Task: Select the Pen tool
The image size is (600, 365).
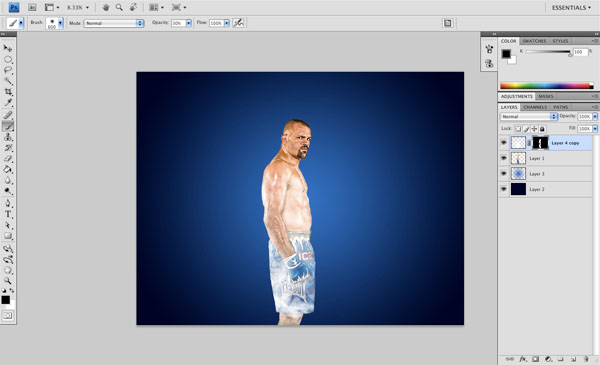Action: 8,203
